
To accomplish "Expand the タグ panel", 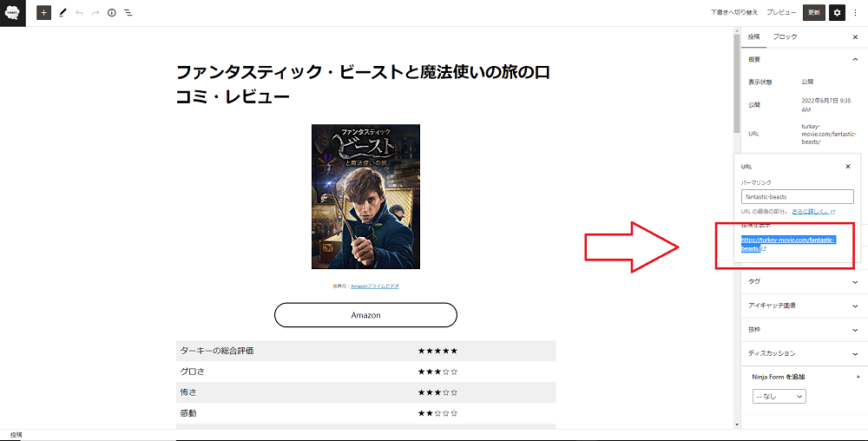I will pos(801,281).
